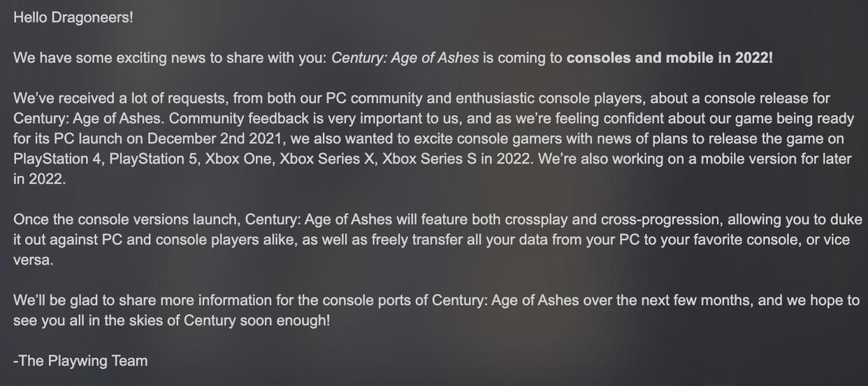Screen dimensions: 868x386
Task: Click the "PlayStation 5" text
Action: [x=153, y=158]
